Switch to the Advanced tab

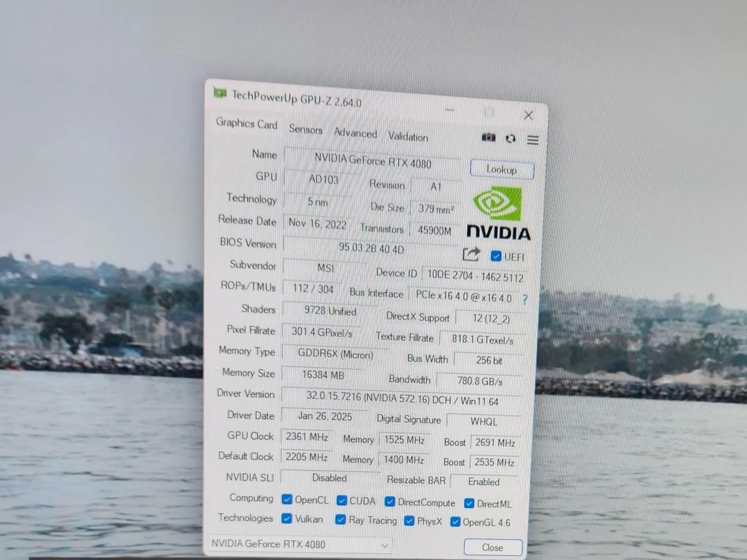tap(355, 133)
